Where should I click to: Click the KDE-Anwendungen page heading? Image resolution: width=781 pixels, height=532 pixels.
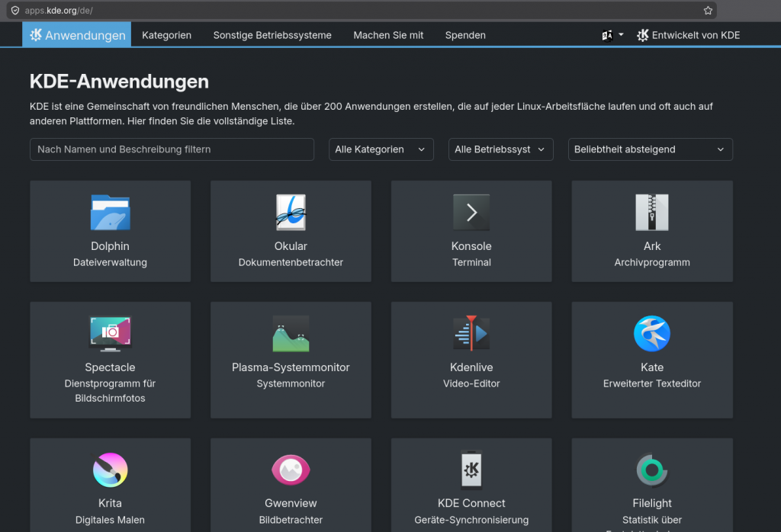pos(119,81)
